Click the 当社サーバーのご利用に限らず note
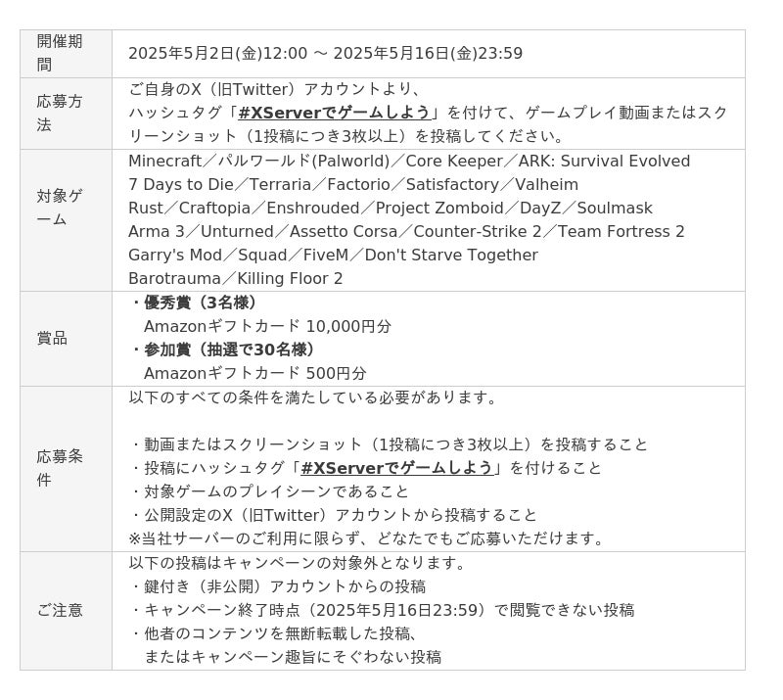The image size is (783, 700). click(x=365, y=538)
